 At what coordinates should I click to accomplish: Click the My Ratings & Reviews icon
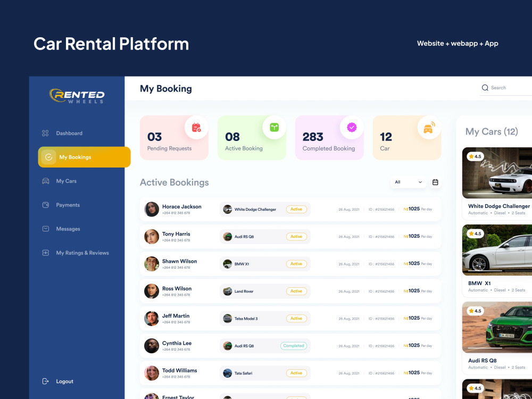point(45,253)
